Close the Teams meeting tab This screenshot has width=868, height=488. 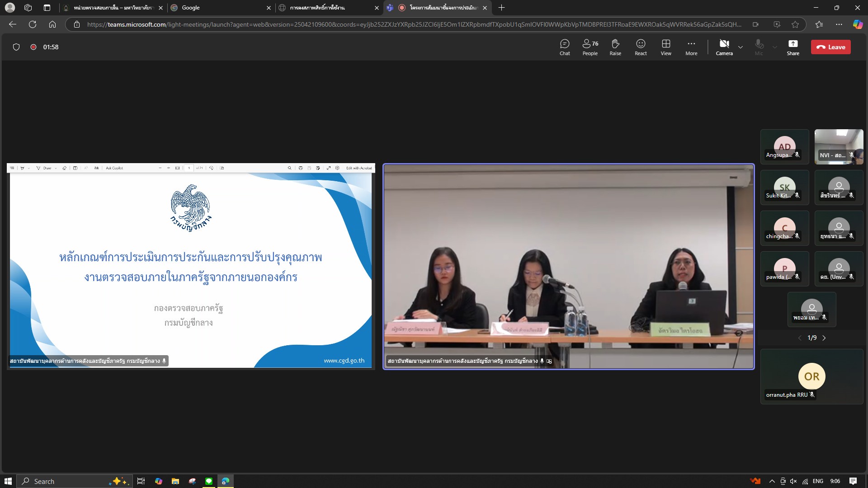click(x=485, y=8)
